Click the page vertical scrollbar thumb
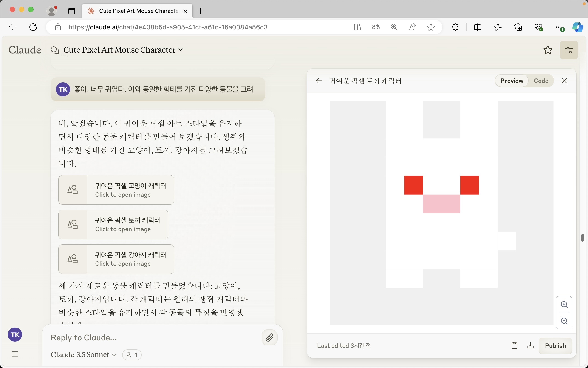The image size is (588, 368). (x=582, y=238)
